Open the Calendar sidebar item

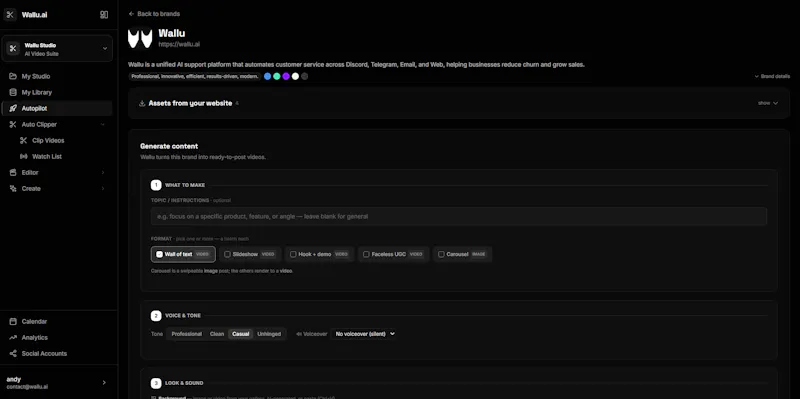57,321
